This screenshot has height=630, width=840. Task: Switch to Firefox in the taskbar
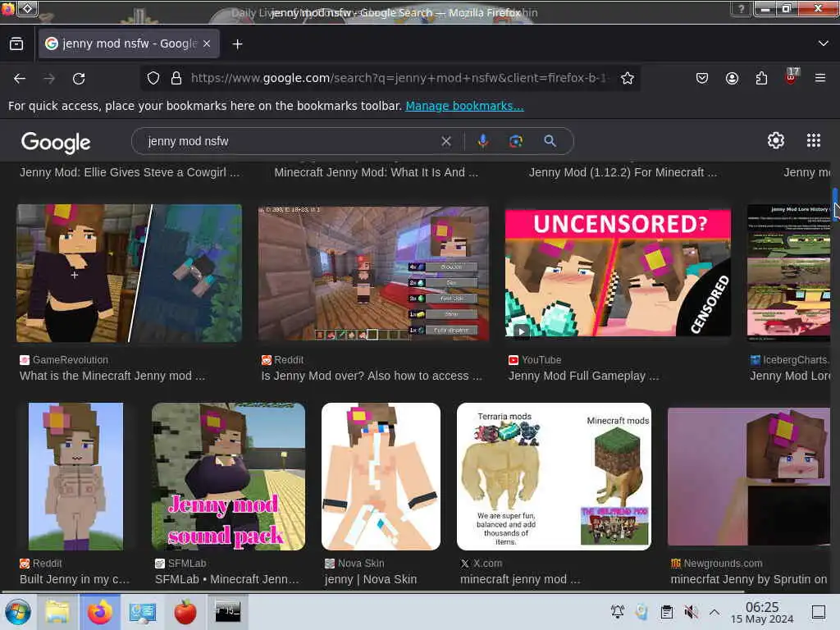tap(100, 612)
